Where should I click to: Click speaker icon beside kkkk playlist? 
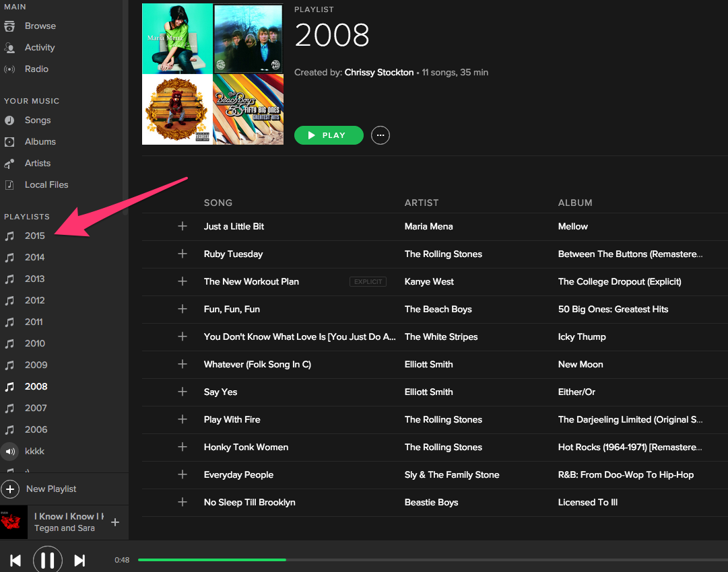[9, 452]
